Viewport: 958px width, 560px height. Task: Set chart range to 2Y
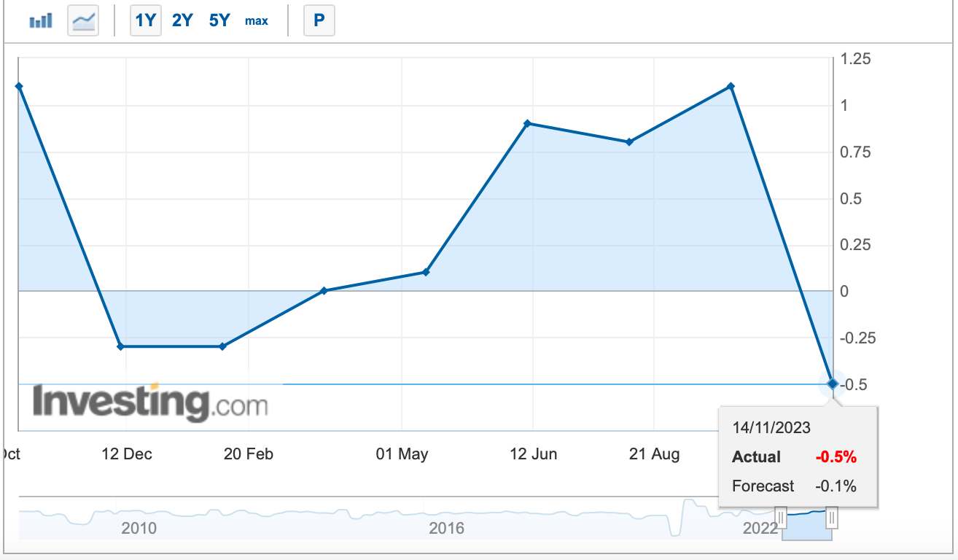(182, 20)
